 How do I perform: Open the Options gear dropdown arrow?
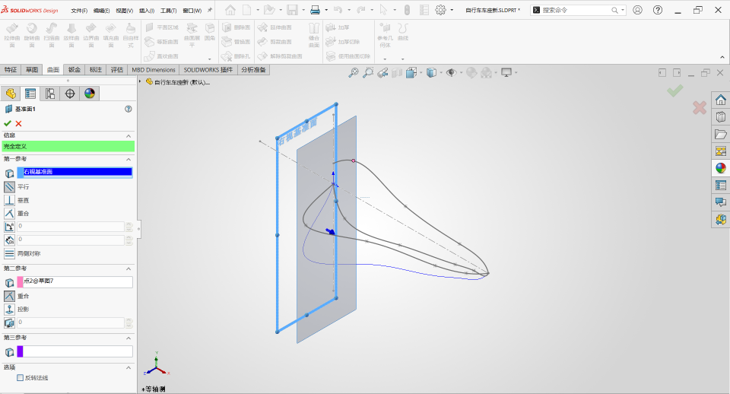(452, 10)
